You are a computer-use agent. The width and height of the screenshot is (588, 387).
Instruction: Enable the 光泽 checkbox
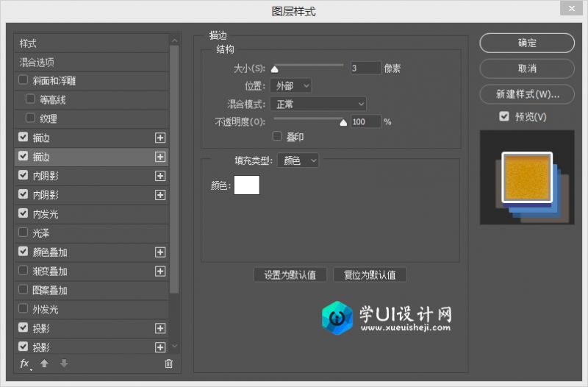pos(24,232)
